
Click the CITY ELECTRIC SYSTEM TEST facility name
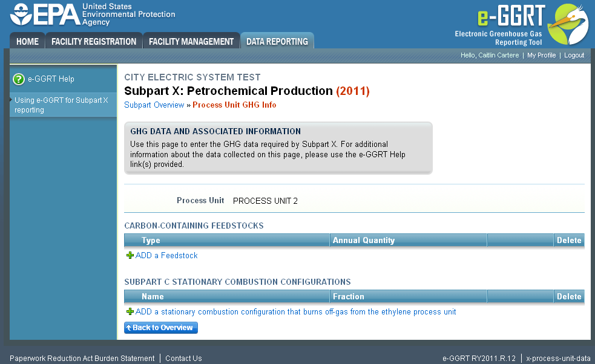point(192,77)
